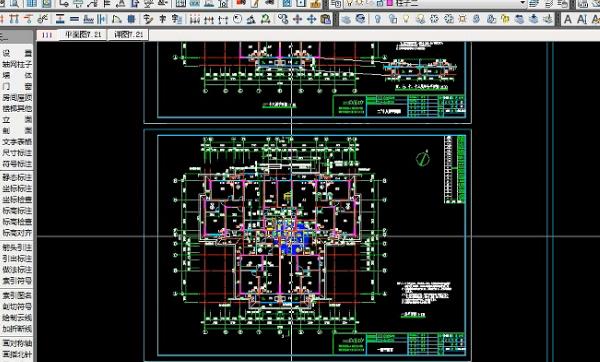Click the Layer Properties Manager icon
600x362 pixels.
click(336, 4)
